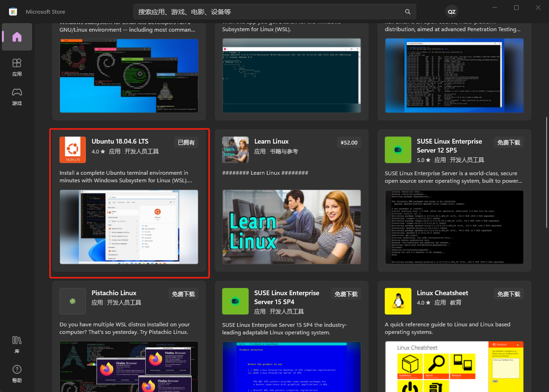Open the SUSE Linux Enterprise Server 15 SP4 title

[x=287, y=298]
